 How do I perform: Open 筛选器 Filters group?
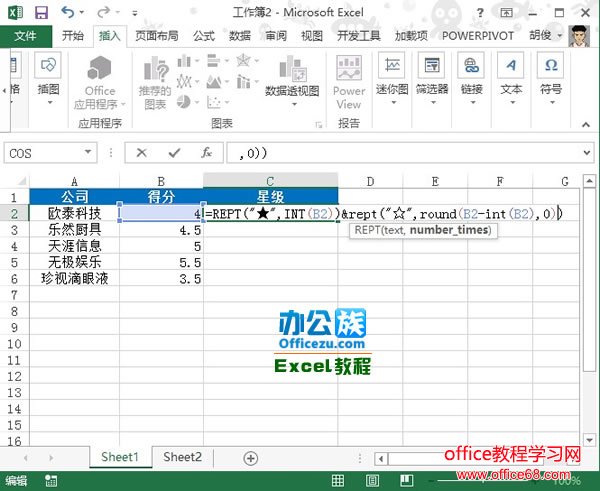click(x=432, y=80)
